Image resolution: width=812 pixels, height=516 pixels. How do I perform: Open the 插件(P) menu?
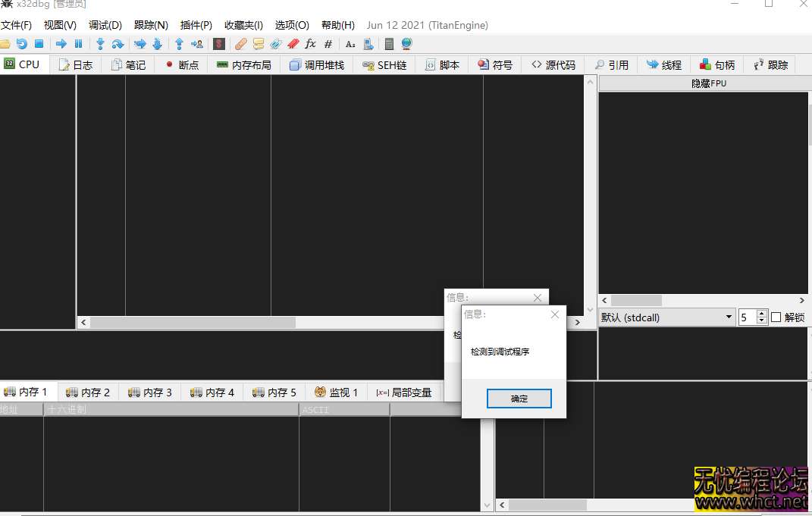coord(196,25)
